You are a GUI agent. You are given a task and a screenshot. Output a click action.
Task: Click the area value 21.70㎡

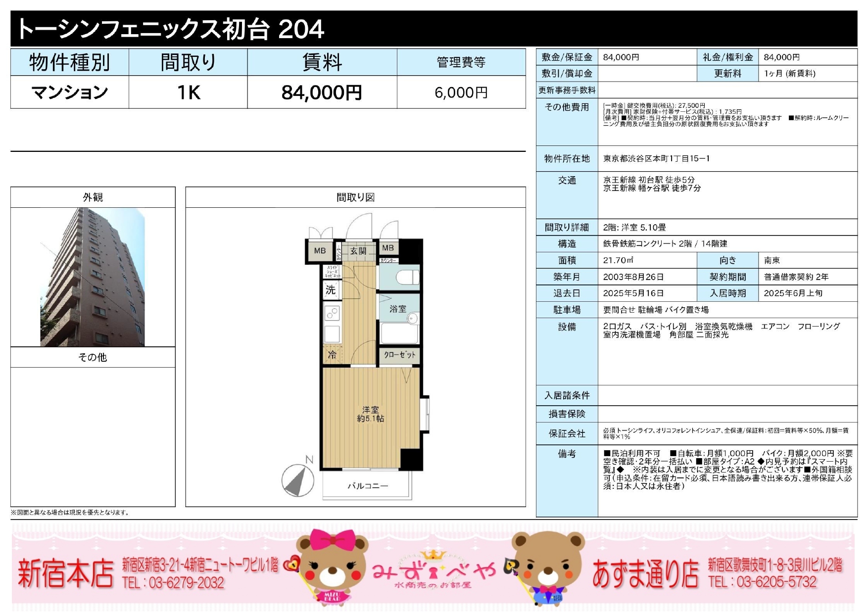618,260
